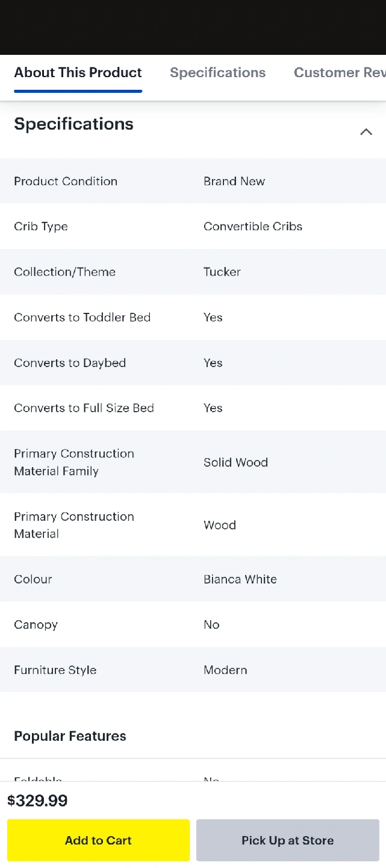Viewport: 386px width, 868px height.
Task: Select the Modern furniture style value
Action: (x=225, y=670)
